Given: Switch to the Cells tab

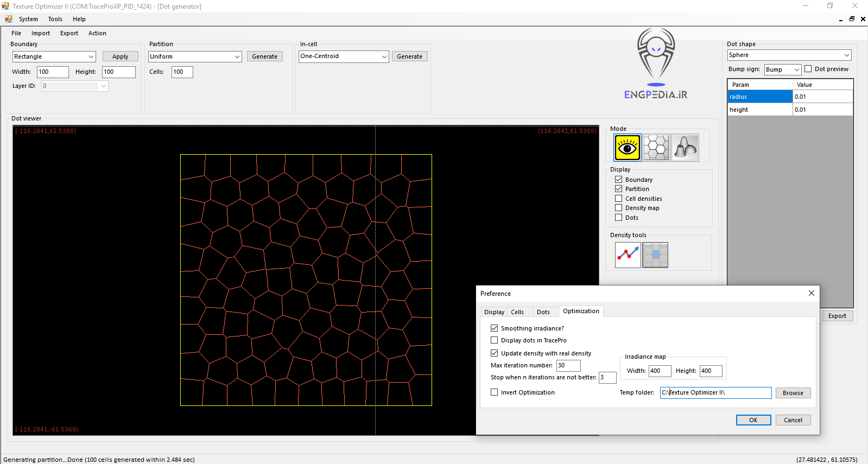Looking at the screenshot, I should [517, 312].
